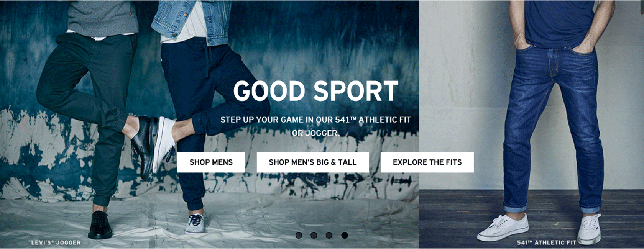The height and width of the screenshot is (249, 644).
Task: Click the LEVI'S JOGGER caption
Action: (56, 242)
